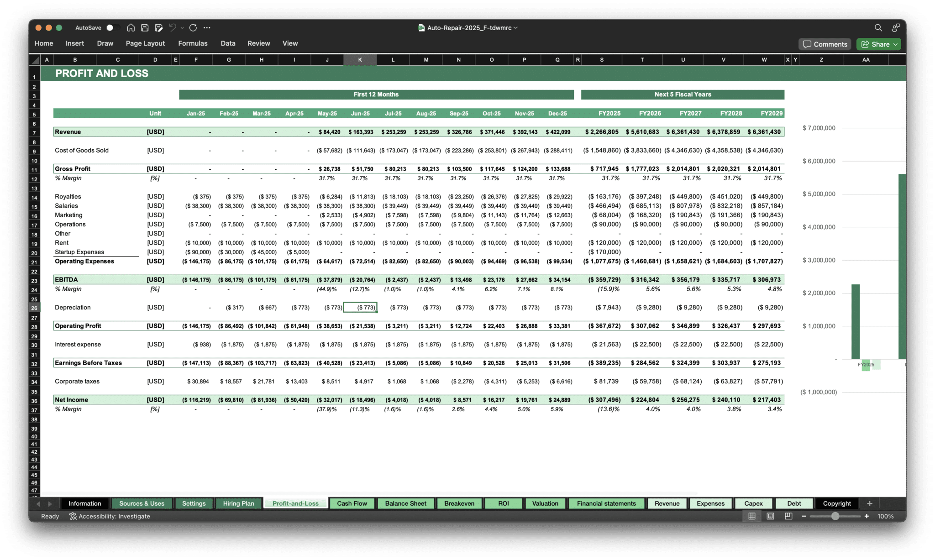The height and width of the screenshot is (560, 935).
Task: Switch to Normal view icon
Action: [751, 516]
